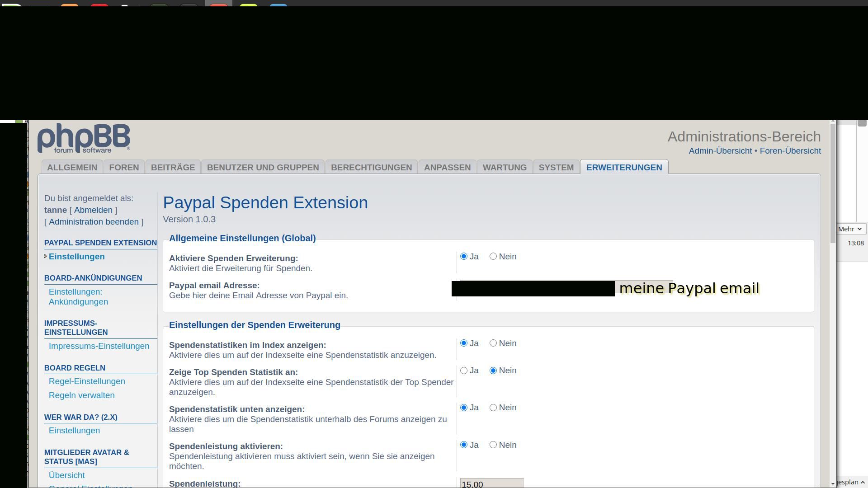The width and height of the screenshot is (868, 488).
Task: Click the Version 1.0.3 text
Action: pyautogui.click(x=189, y=219)
